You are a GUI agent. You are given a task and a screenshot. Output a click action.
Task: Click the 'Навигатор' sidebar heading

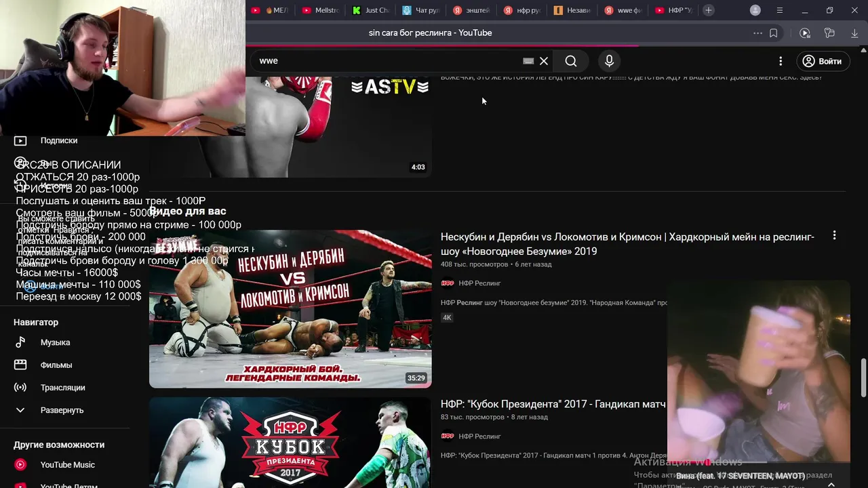pos(36,322)
